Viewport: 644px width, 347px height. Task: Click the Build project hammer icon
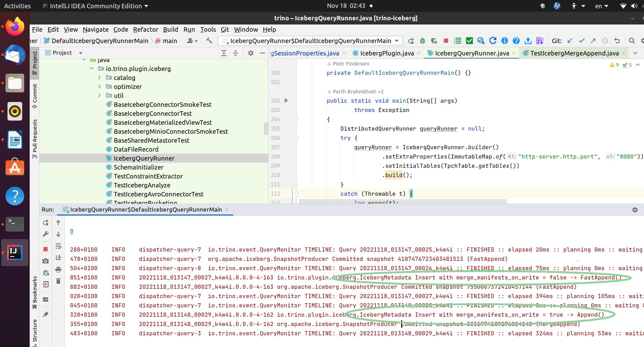[209, 41]
